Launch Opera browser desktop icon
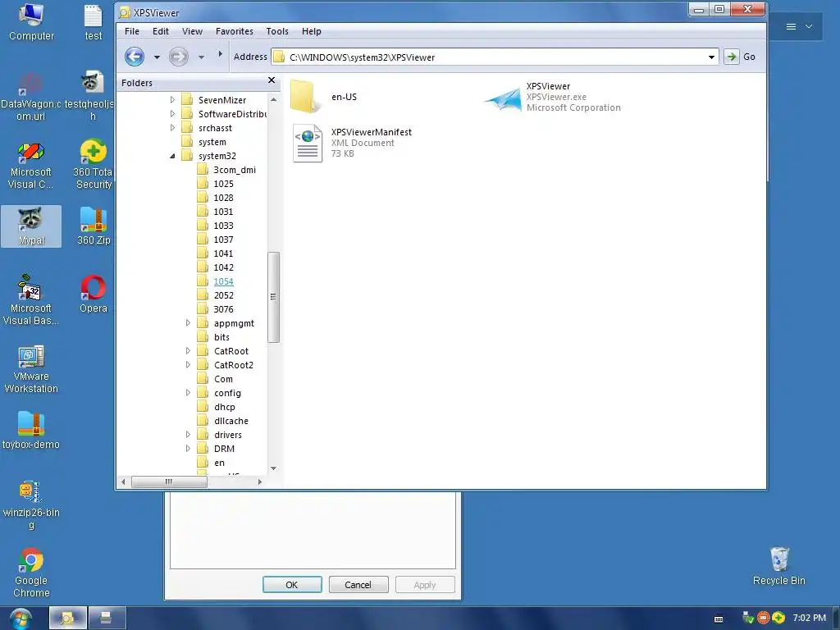The height and width of the screenshot is (630, 840). coord(94,294)
